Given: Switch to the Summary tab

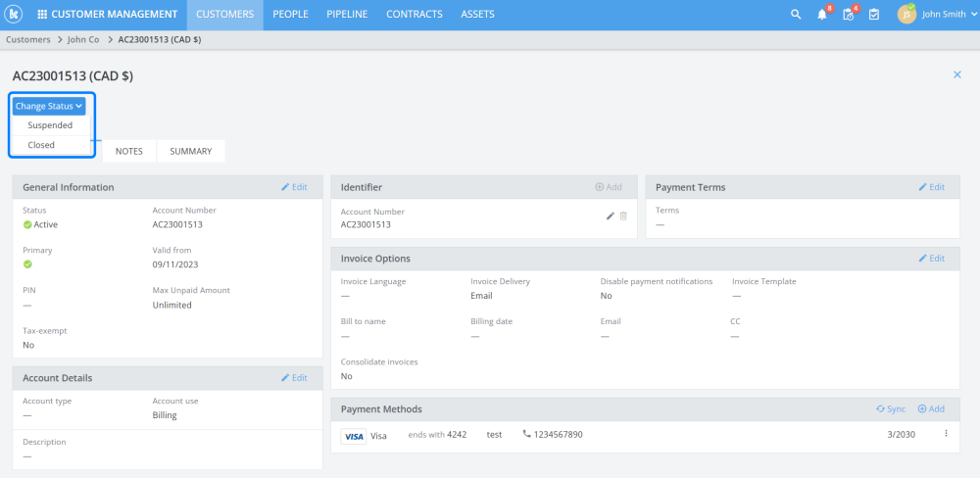Looking at the screenshot, I should pyautogui.click(x=191, y=151).
